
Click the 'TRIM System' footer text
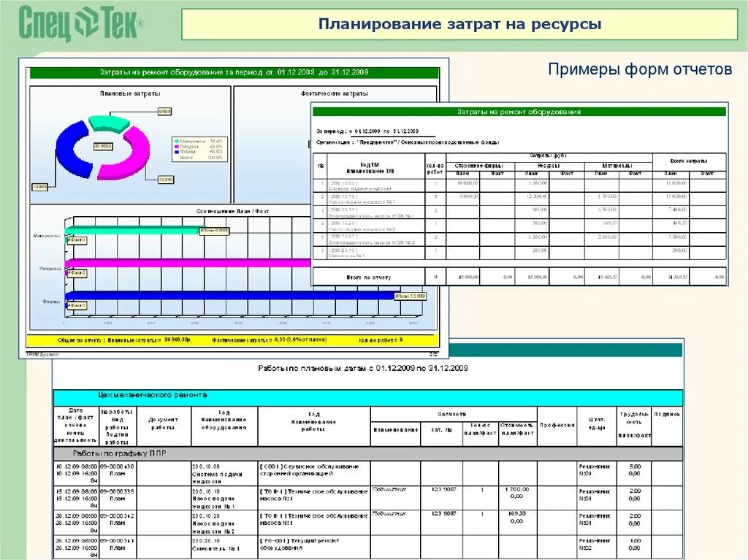[x=42, y=354]
